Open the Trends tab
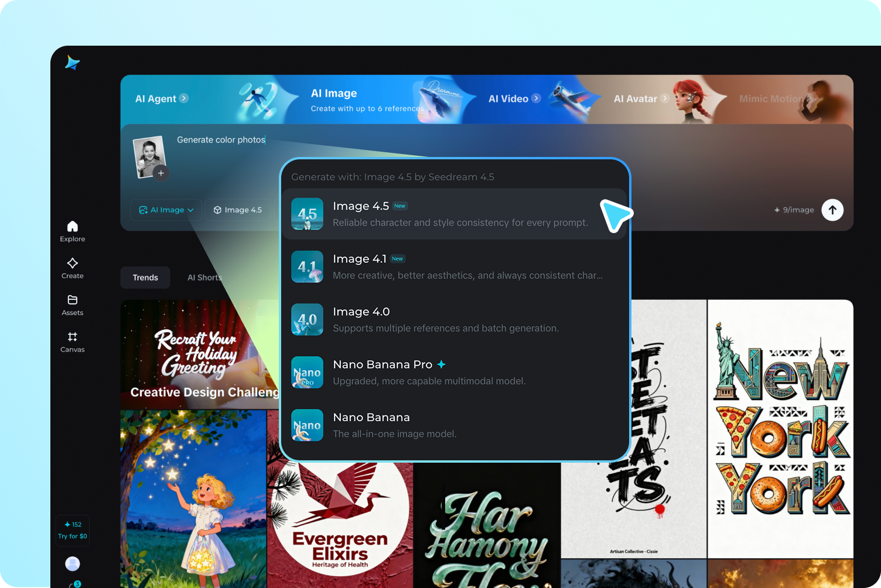The image size is (881, 588). point(145,278)
